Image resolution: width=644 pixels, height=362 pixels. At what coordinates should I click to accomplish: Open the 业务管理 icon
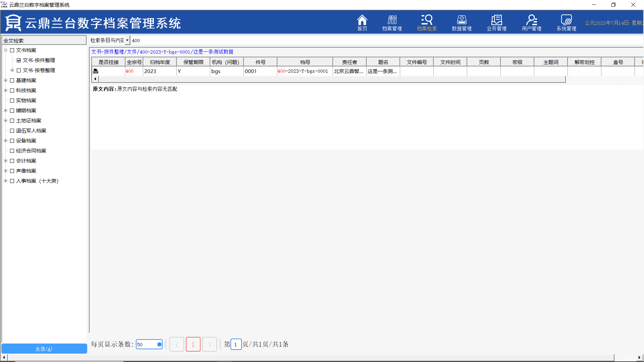(x=496, y=23)
